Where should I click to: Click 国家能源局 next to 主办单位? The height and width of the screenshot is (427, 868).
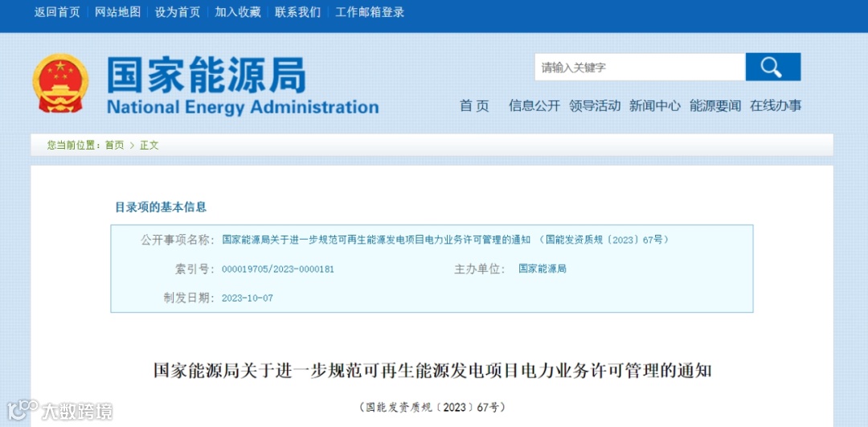point(542,269)
